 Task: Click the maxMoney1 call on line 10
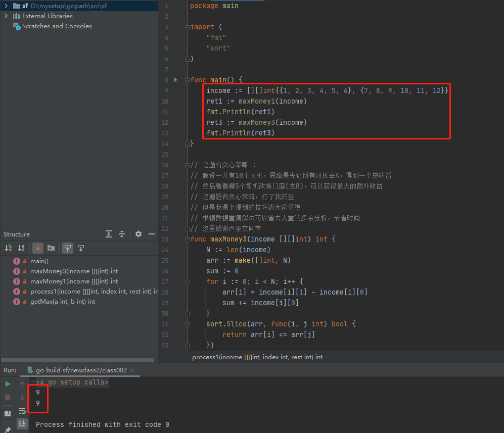[272, 101]
